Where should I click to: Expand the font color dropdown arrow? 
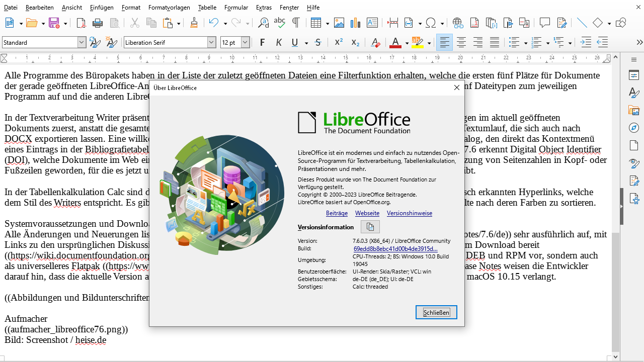pyautogui.click(x=406, y=43)
